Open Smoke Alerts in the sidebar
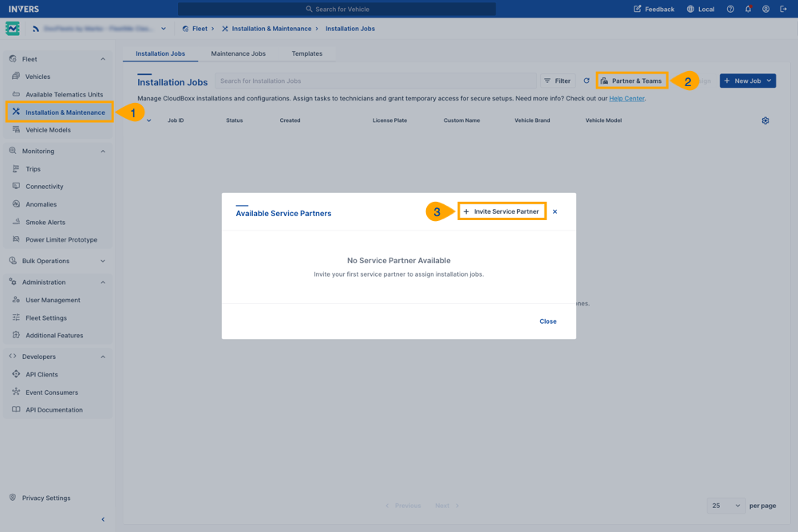Screen dimensions: 798x532 [x=45, y=222]
